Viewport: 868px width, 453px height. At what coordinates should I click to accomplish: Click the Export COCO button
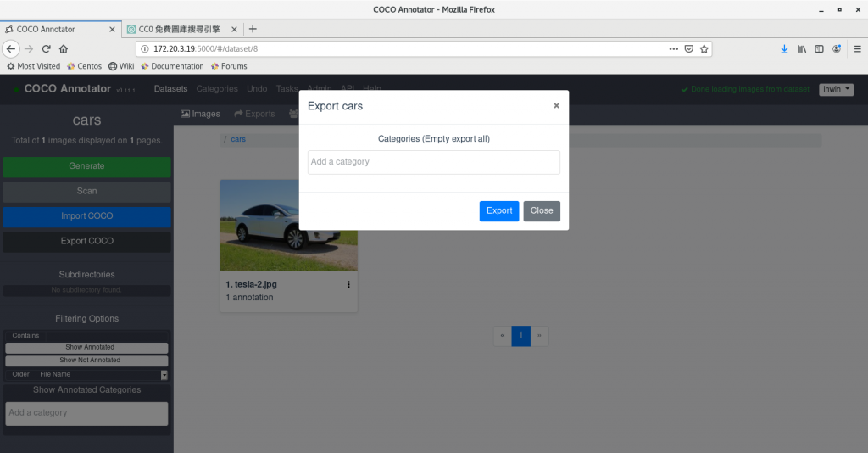pyautogui.click(x=87, y=242)
